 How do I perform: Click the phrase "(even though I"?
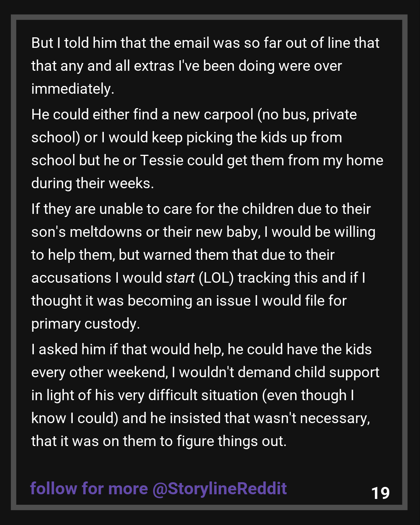point(308,395)
